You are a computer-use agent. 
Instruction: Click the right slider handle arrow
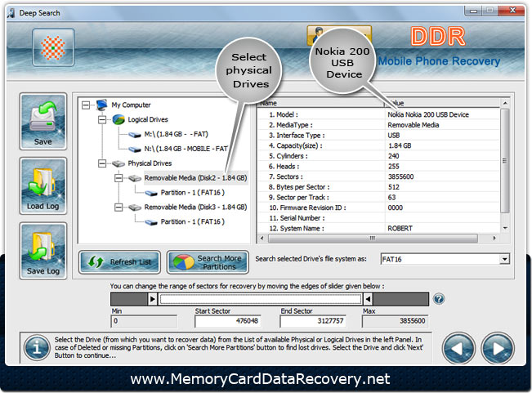[368, 299]
